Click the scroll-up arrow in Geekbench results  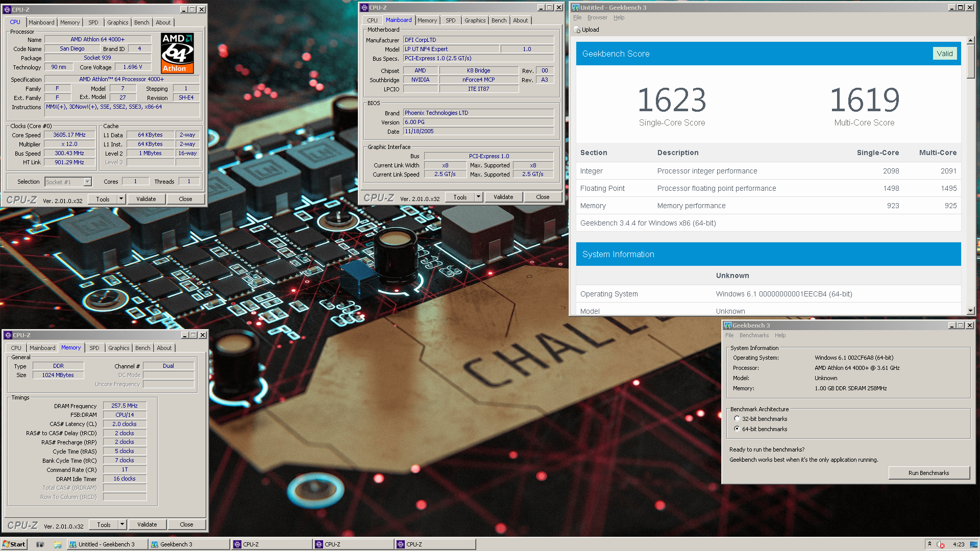pyautogui.click(x=970, y=40)
